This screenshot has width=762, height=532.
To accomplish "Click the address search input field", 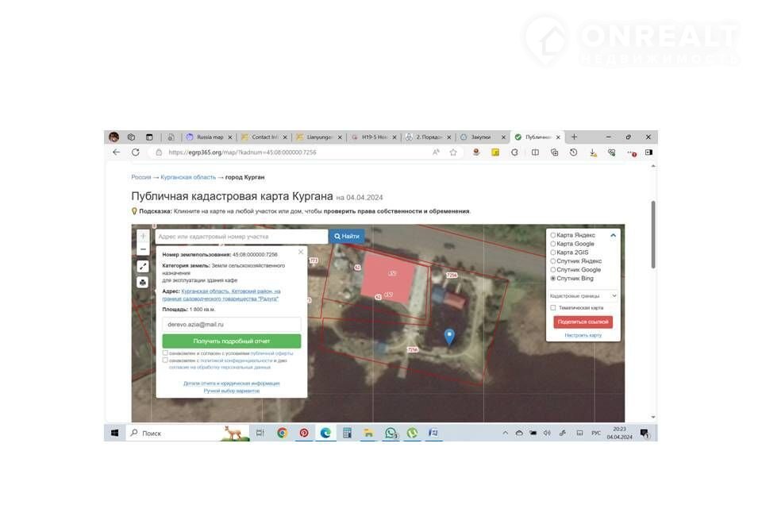I will tap(241, 237).
